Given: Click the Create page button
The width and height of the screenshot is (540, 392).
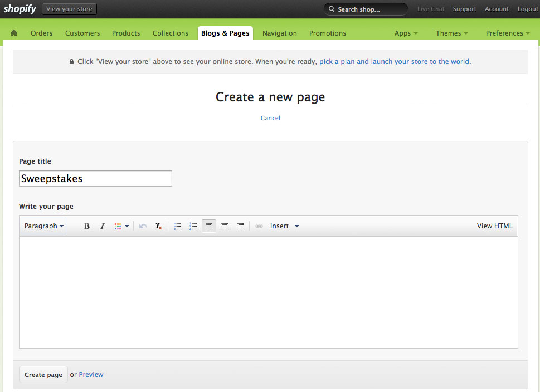Looking at the screenshot, I should click(43, 374).
